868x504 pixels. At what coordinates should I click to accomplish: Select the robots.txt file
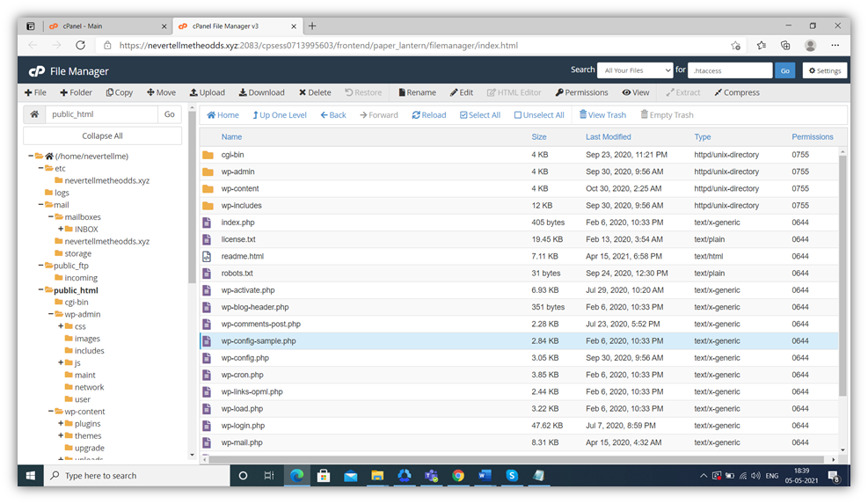click(x=519, y=273)
